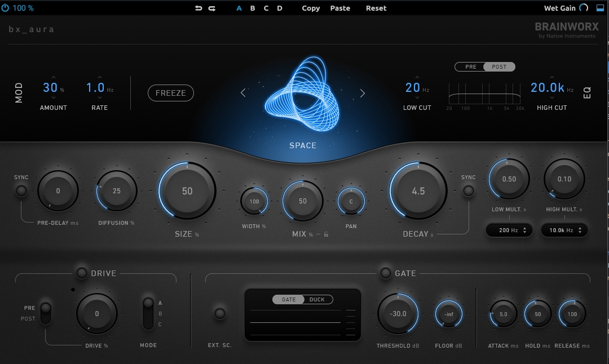
Task: Toggle the pre-delay SYNC button
Action: (21, 190)
